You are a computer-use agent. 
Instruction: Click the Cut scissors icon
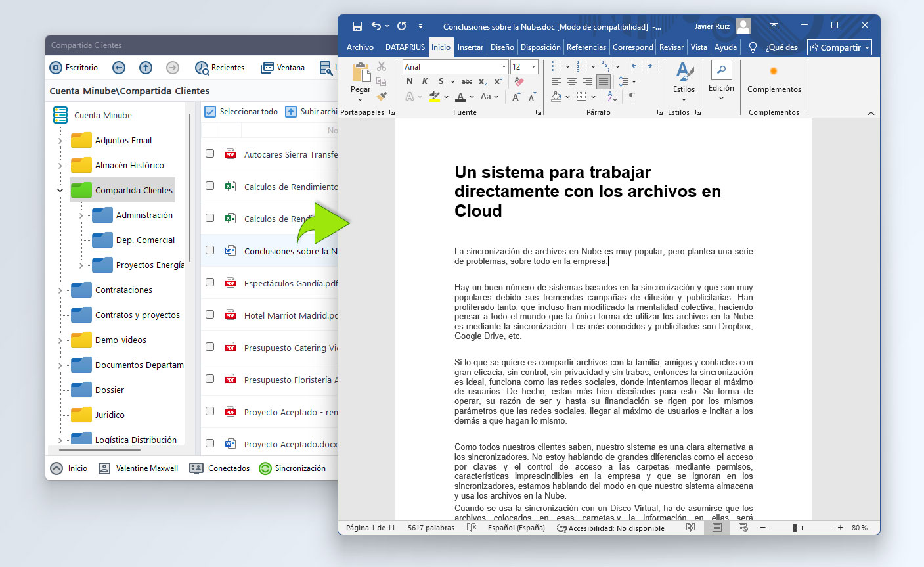point(382,66)
